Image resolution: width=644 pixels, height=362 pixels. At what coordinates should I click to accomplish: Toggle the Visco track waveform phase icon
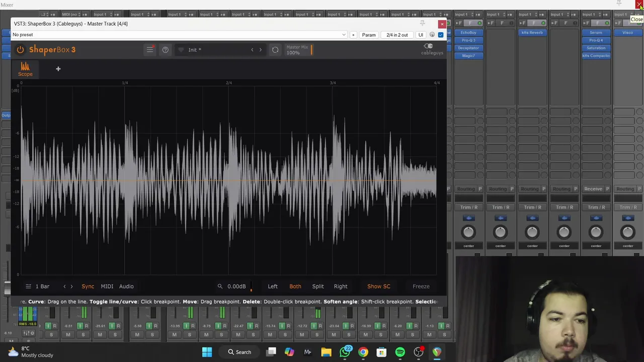(x=627, y=218)
